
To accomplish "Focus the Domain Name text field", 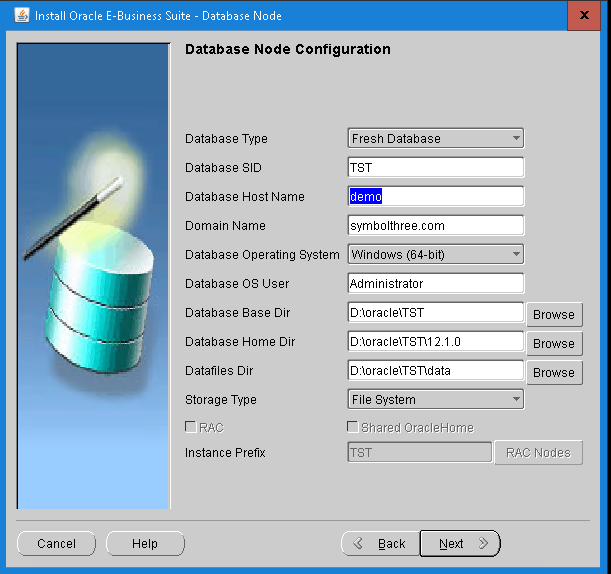I will (435, 225).
